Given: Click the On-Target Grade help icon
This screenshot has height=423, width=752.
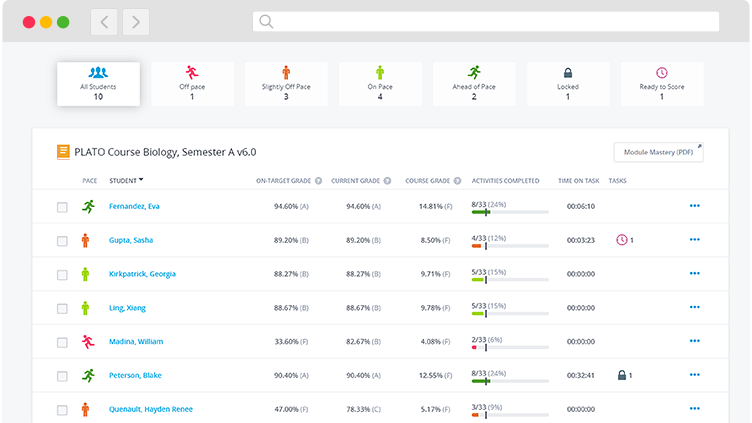Looking at the screenshot, I should pyautogui.click(x=318, y=181).
